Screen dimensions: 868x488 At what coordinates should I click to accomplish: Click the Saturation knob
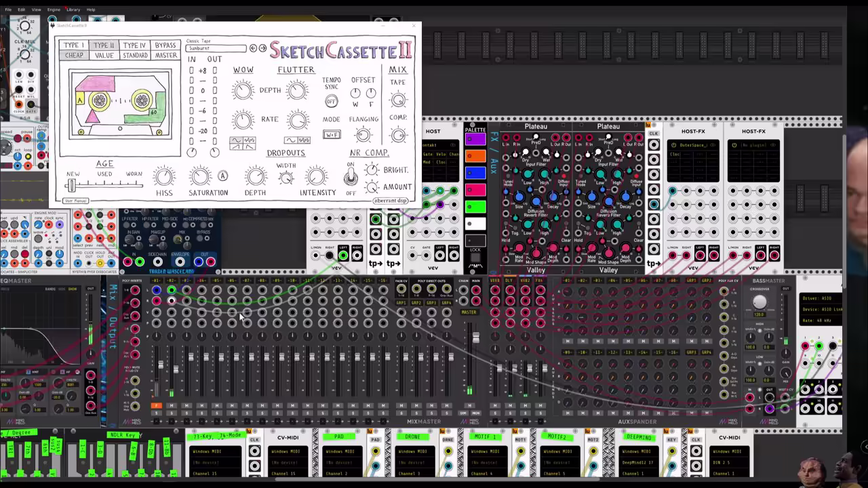point(200,177)
